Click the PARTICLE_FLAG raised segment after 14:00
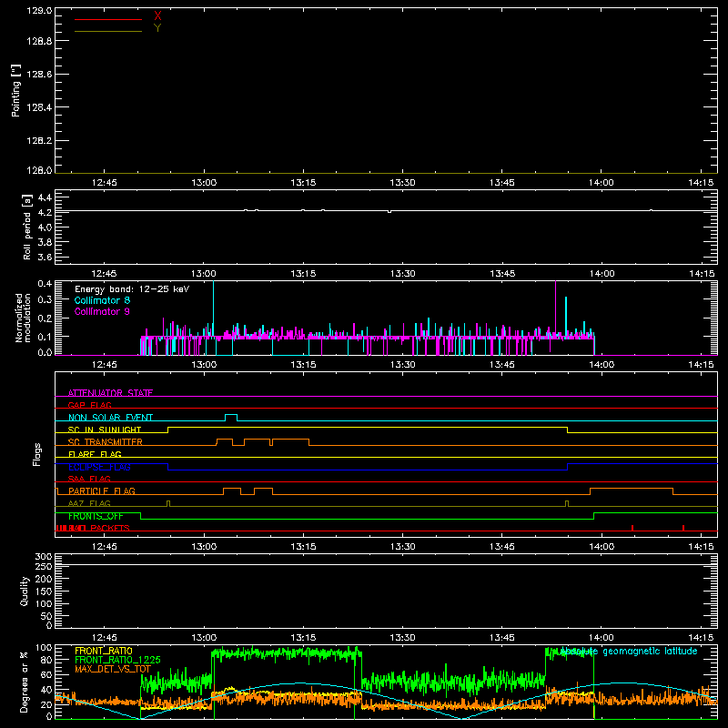The image size is (728, 728). point(632,489)
